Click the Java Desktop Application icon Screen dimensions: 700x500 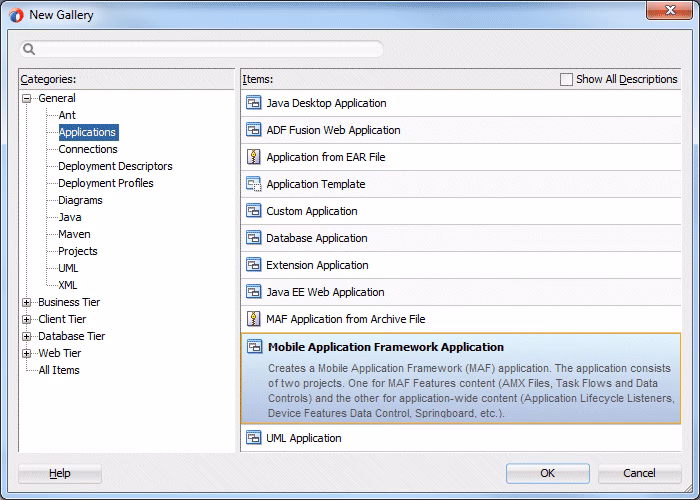point(254,103)
